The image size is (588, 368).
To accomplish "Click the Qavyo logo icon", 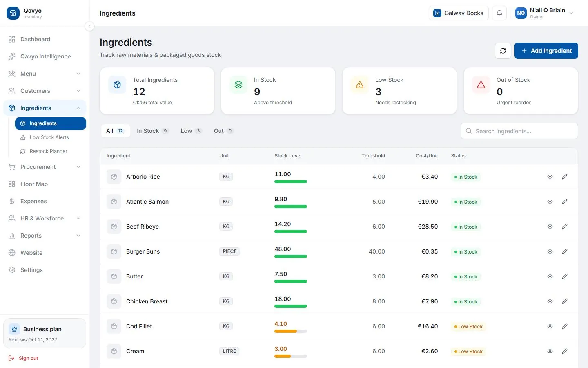I will pos(13,13).
